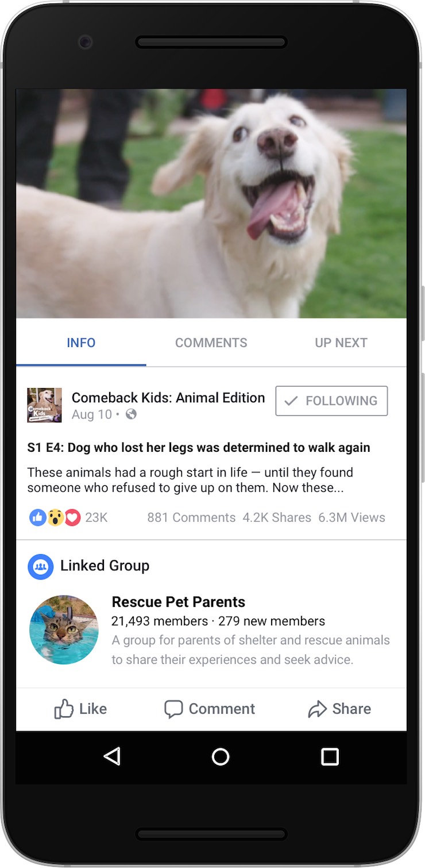
Task: Toggle the Following button off
Action: pos(331,401)
